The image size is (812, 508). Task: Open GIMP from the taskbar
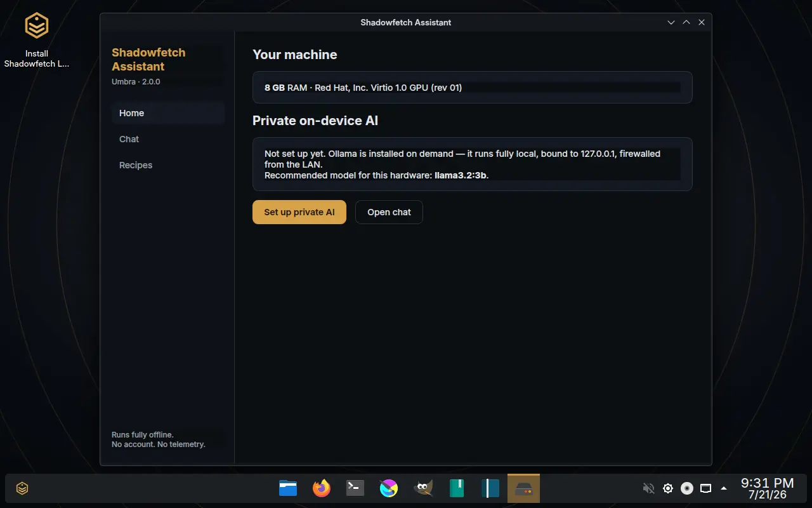coord(422,488)
